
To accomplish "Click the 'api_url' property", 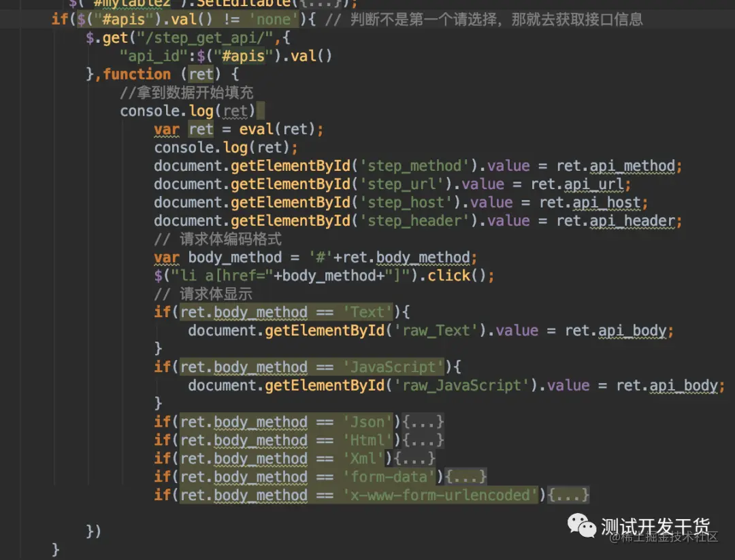I will point(594,184).
